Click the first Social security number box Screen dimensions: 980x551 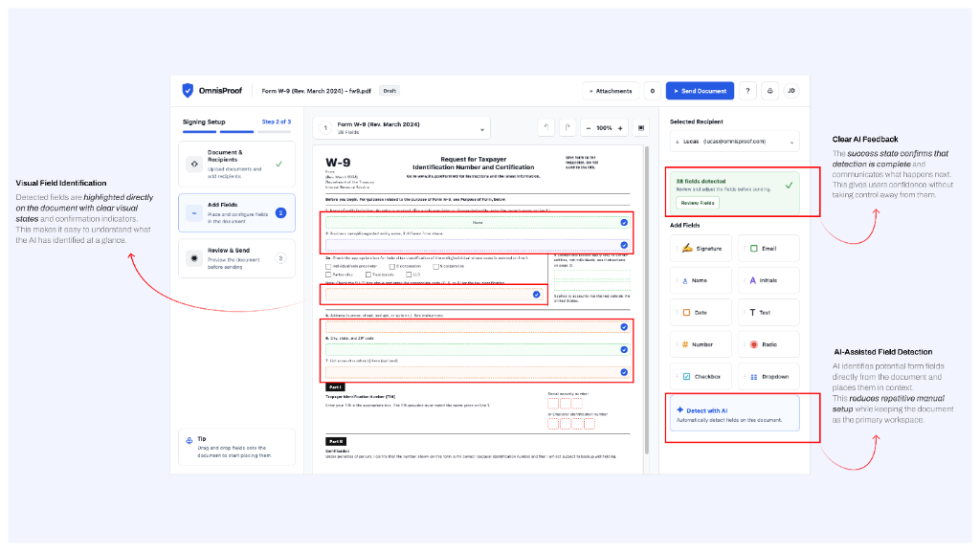(x=553, y=404)
